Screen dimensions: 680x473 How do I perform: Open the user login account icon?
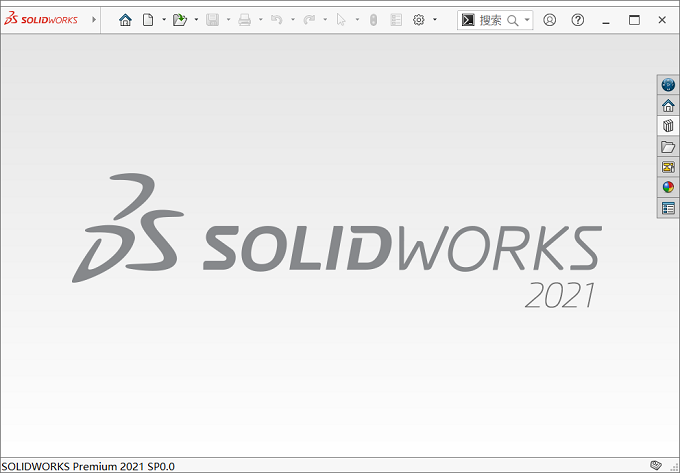pyautogui.click(x=549, y=20)
